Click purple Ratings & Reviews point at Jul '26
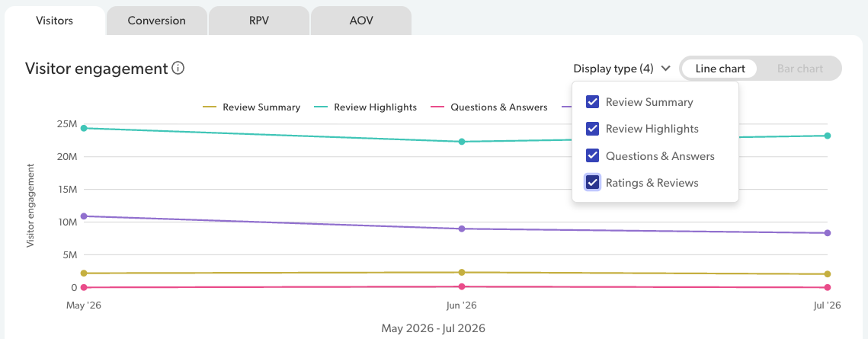The width and height of the screenshot is (868, 339). (828, 233)
